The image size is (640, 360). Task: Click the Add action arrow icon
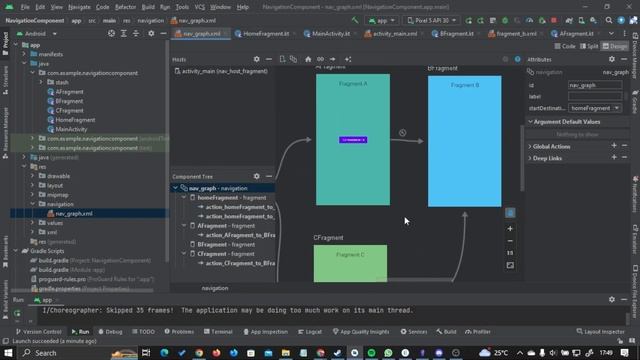(x=333, y=59)
